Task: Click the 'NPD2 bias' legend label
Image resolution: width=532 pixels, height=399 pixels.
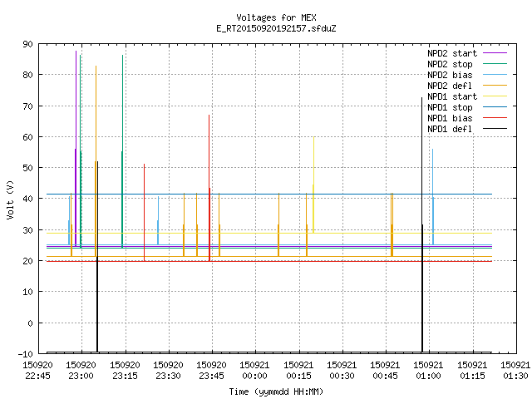Action: [x=450, y=75]
